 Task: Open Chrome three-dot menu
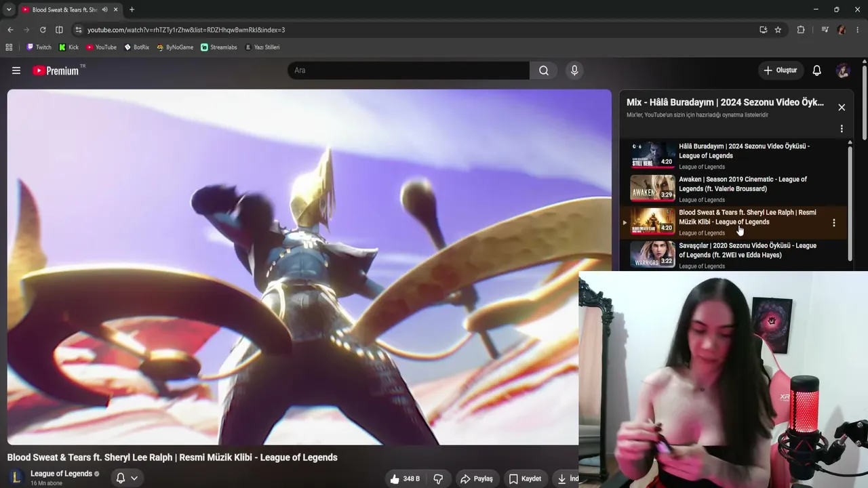[x=858, y=30]
